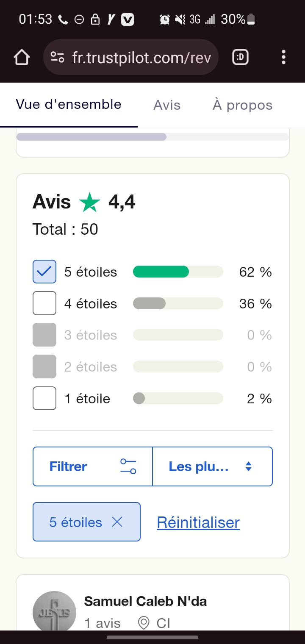Open the site info icon in address bar
Image resolution: width=305 pixels, height=644 pixels.
(x=57, y=57)
